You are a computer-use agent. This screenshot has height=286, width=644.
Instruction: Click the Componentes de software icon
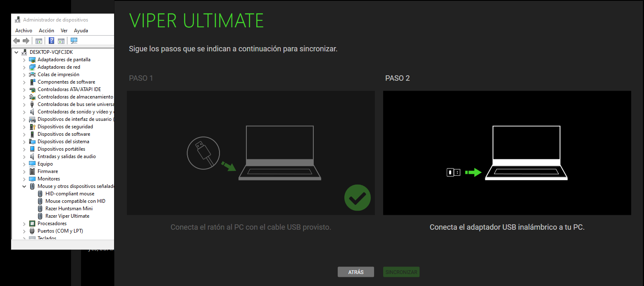point(32,82)
